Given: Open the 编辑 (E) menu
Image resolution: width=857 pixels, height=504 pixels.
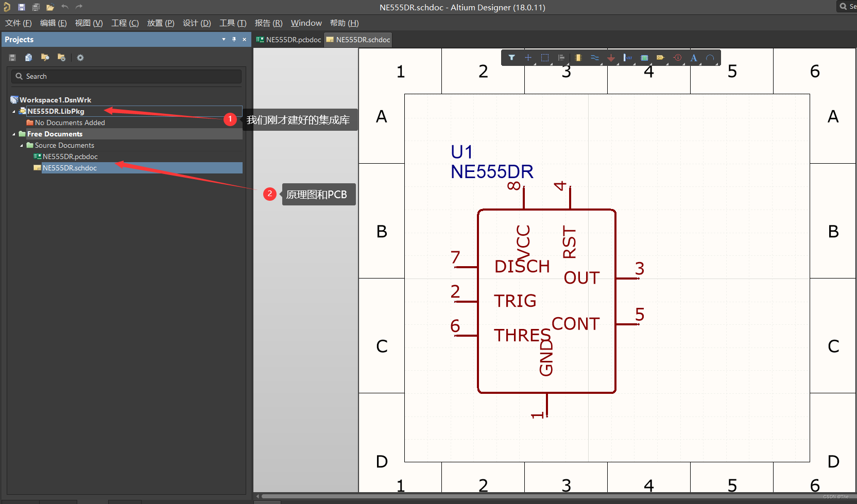Looking at the screenshot, I should click(x=54, y=23).
